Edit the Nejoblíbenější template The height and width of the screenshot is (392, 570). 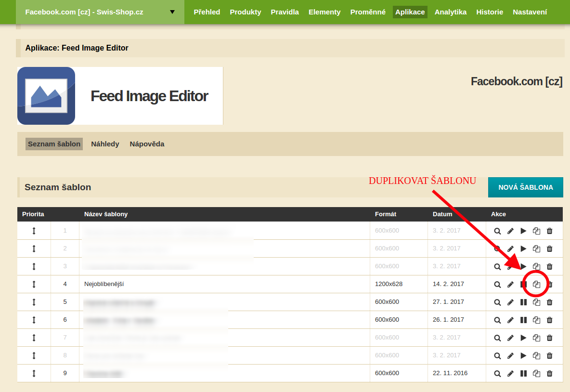pyautogui.click(x=510, y=284)
